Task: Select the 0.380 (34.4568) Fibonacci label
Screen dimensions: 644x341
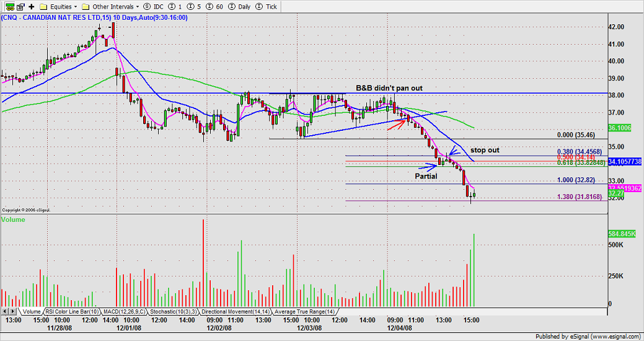Action: coord(579,151)
